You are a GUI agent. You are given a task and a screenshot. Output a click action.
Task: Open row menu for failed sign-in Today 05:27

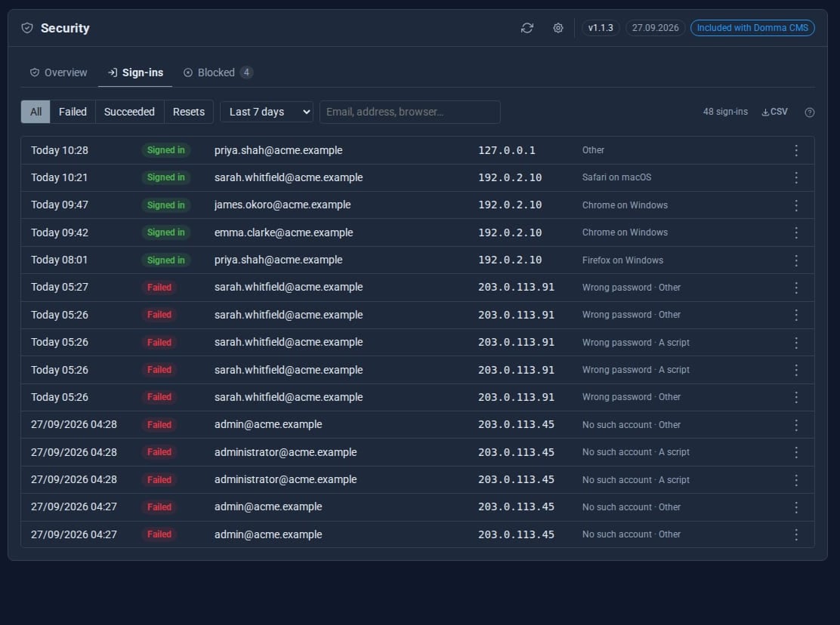(796, 288)
